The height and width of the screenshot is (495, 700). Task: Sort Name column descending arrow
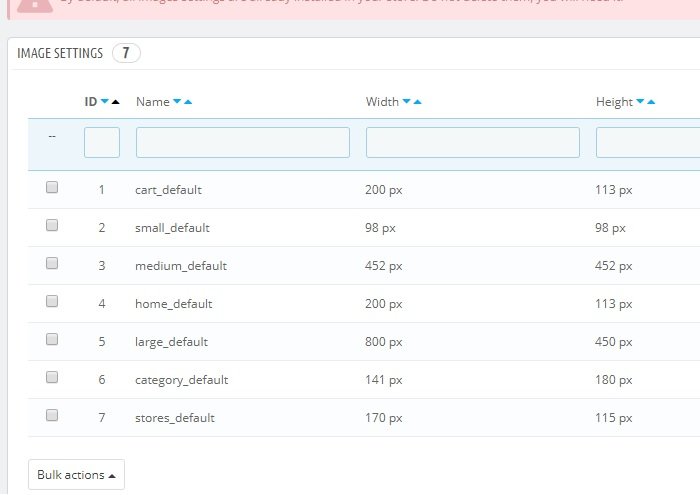pos(177,102)
